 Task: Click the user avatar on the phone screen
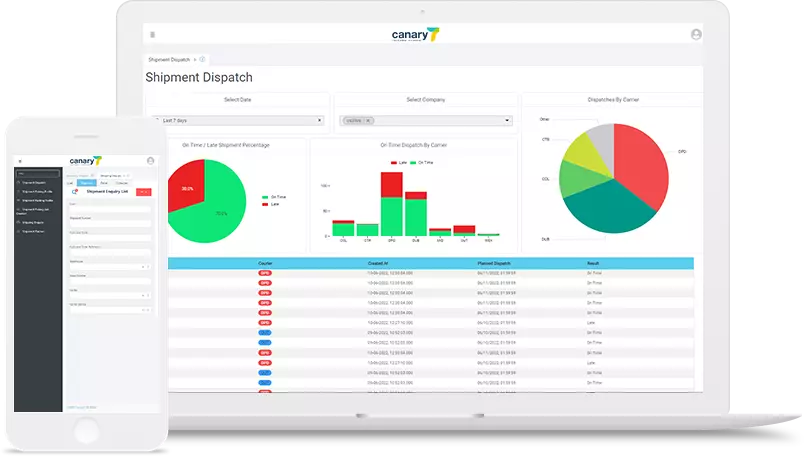tap(150, 160)
